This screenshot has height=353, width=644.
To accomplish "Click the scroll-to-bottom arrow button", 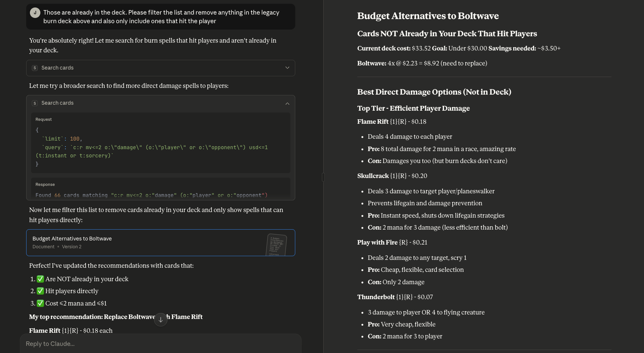I will pos(161,320).
